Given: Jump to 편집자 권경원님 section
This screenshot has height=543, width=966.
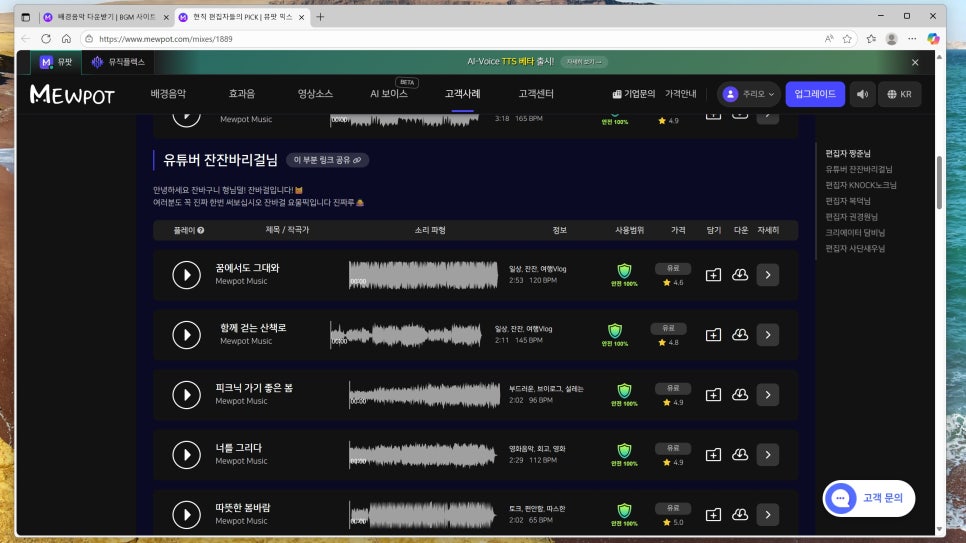Looking at the screenshot, I should (x=851, y=217).
